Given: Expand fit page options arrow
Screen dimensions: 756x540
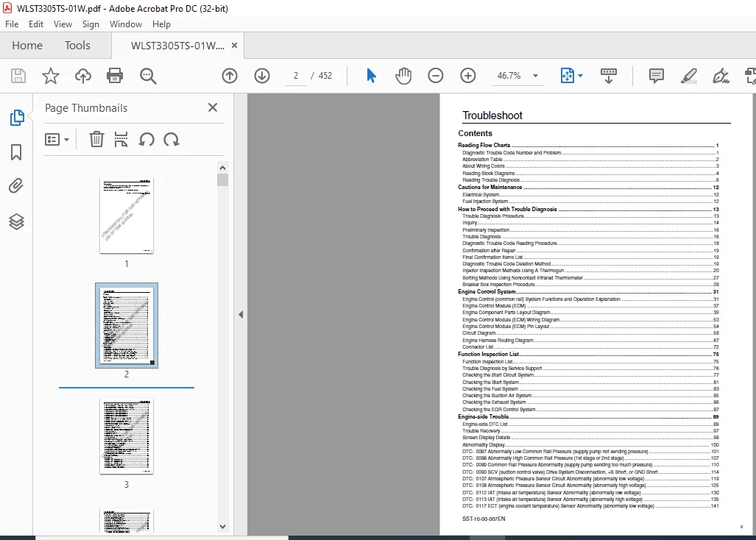Looking at the screenshot, I should (x=580, y=76).
